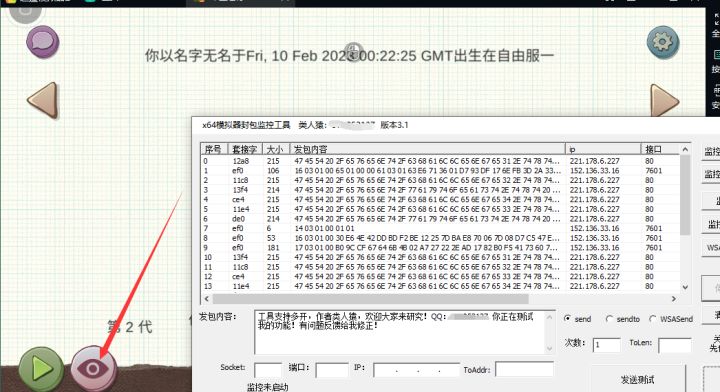The height and width of the screenshot is (392, 720).
Task: Focus the ToAddr input field
Action: pyautogui.click(x=524, y=369)
